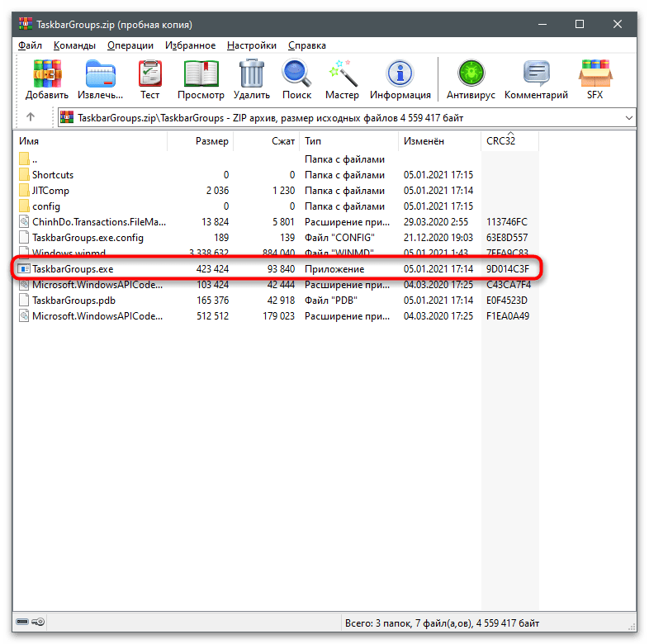Open the Просмотр (View) book icon
The height and width of the screenshot is (644, 649).
[x=201, y=73]
